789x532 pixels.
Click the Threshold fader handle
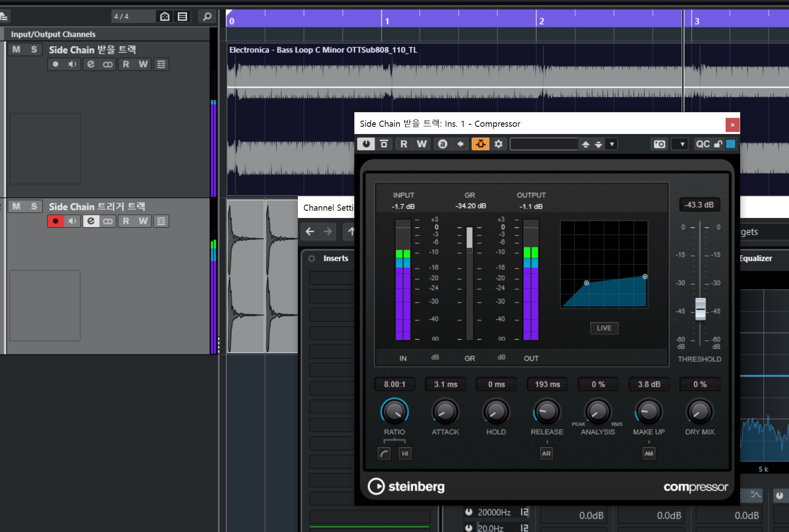700,309
